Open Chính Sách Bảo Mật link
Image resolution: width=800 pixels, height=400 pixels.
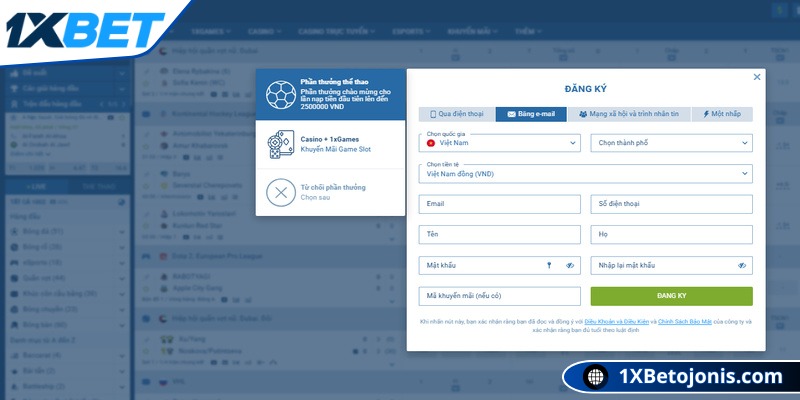tap(685, 322)
